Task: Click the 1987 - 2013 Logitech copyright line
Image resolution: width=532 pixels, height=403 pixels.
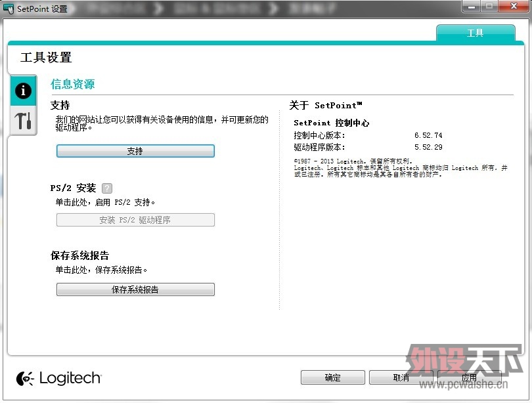Action: (x=353, y=161)
